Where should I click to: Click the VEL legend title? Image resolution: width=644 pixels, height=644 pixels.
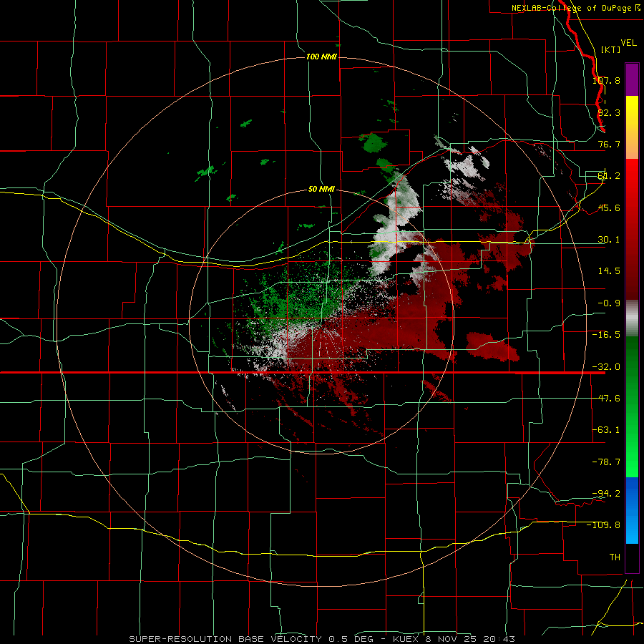click(628, 43)
